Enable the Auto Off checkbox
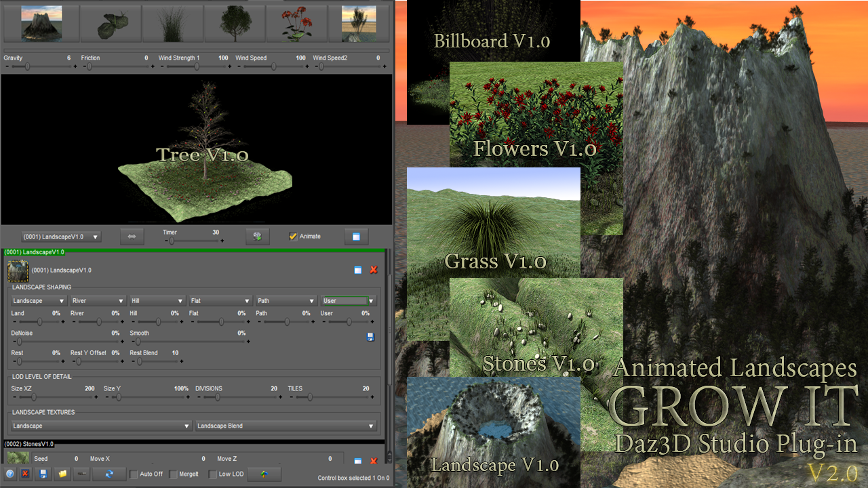Viewport: 868px width, 488px height. point(134,474)
